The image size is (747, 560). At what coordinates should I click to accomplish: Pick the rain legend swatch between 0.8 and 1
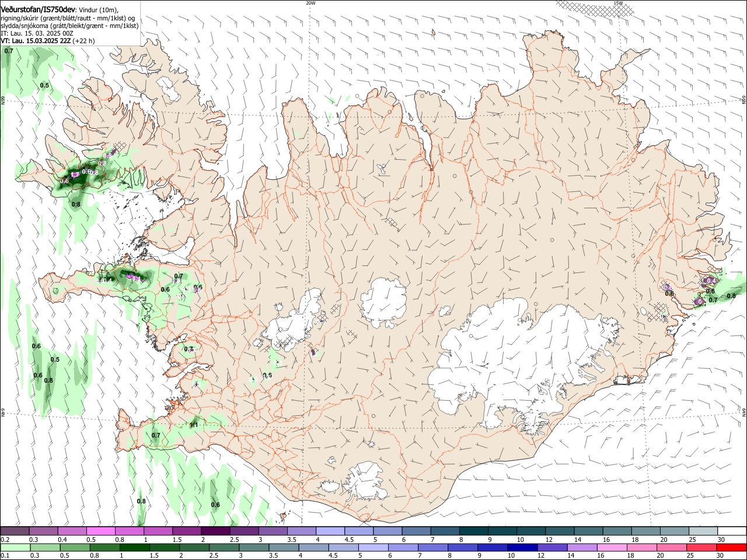tap(104, 547)
